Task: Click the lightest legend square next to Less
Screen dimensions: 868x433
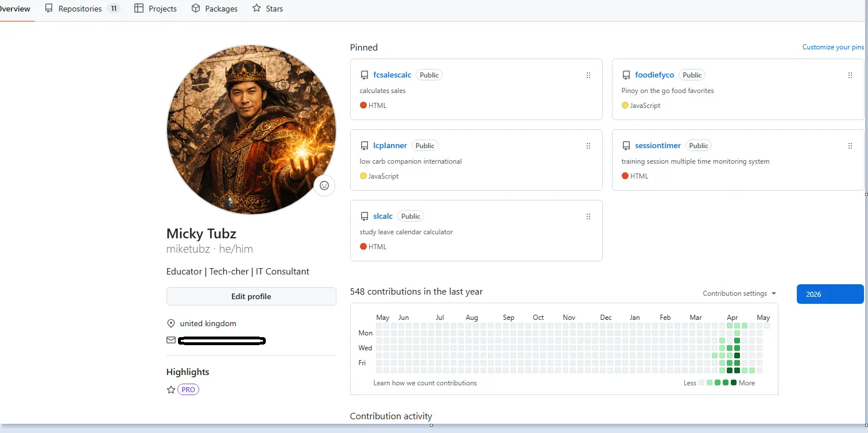Action: [x=702, y=382]
